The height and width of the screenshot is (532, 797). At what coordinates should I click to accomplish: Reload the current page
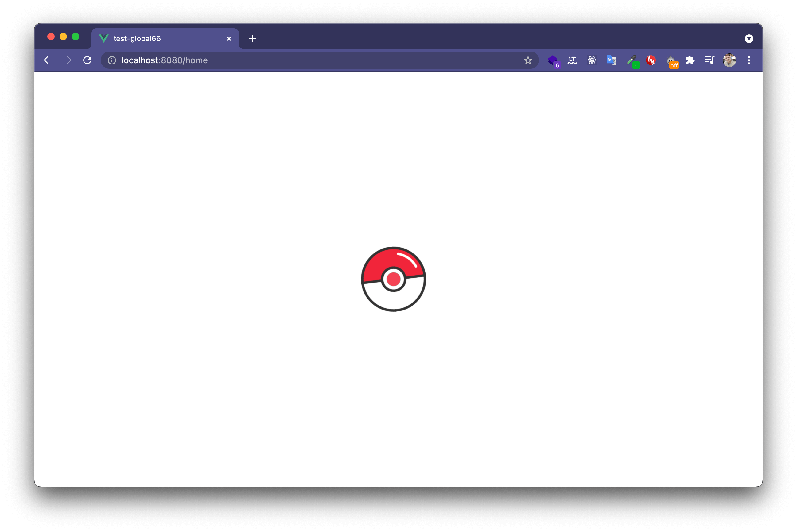[x=87, y=60]
